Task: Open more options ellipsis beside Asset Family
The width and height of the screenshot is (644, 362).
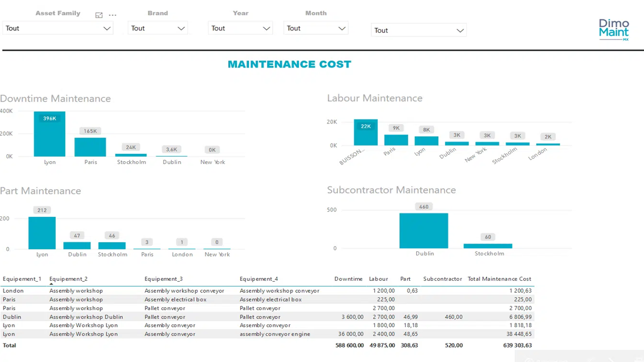Action: [113, 15]
